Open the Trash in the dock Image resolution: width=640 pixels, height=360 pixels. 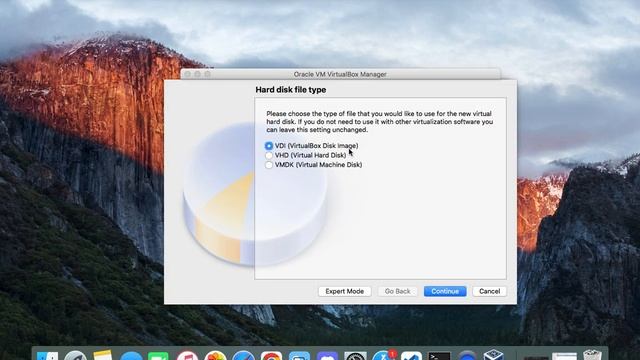click(x=592, y=355)
